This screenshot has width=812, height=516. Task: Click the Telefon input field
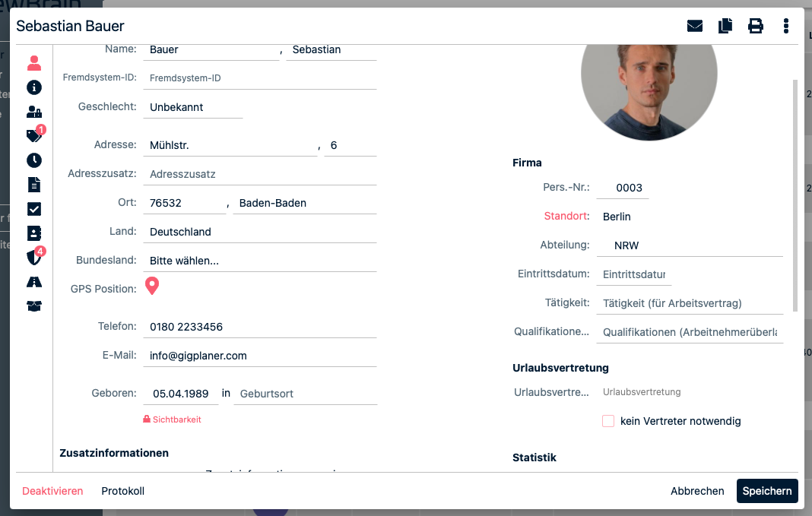click(x=259, y=327)
